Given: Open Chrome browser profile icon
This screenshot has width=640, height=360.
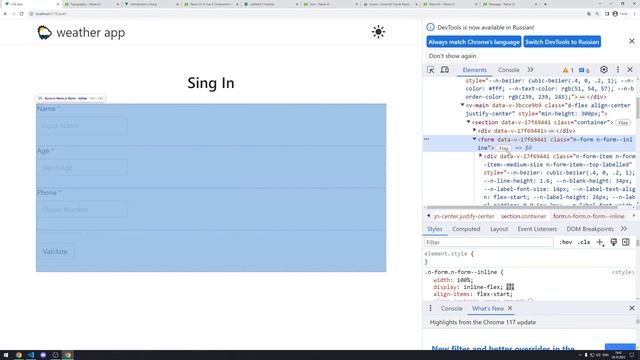Looking at the screenshot, I should (x=615, y=13).
